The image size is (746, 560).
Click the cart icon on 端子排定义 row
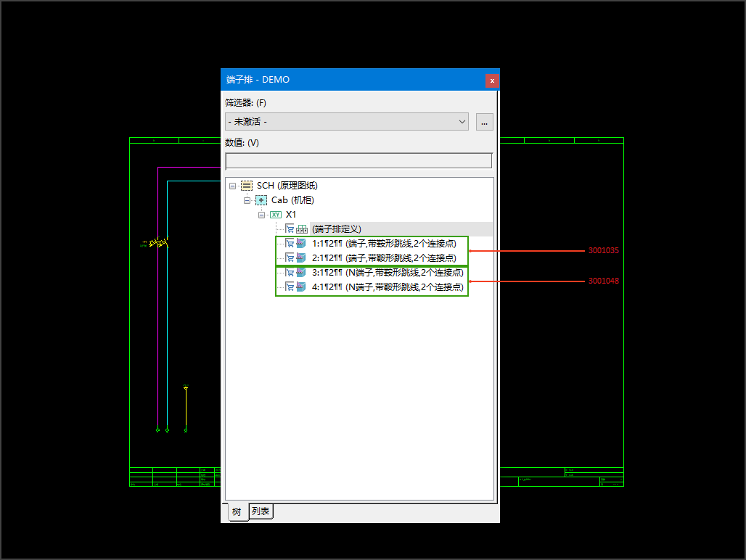tap(290, 229)
